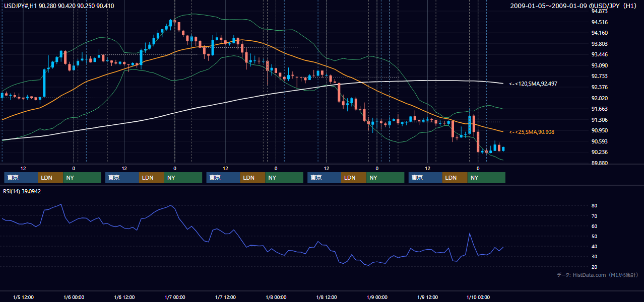Screen dimensions: 644x302
Task: Select the NY session block ending near 1/10 00:00
Action: pyautogui.click(x=486, y=178)
